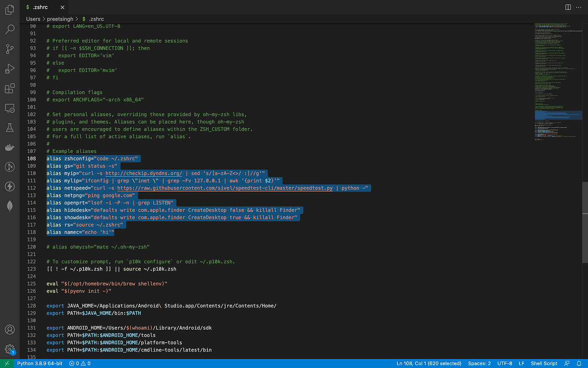Open the Docker whale icon
This screenshot has width=588, height=368.
click(10, 147)
